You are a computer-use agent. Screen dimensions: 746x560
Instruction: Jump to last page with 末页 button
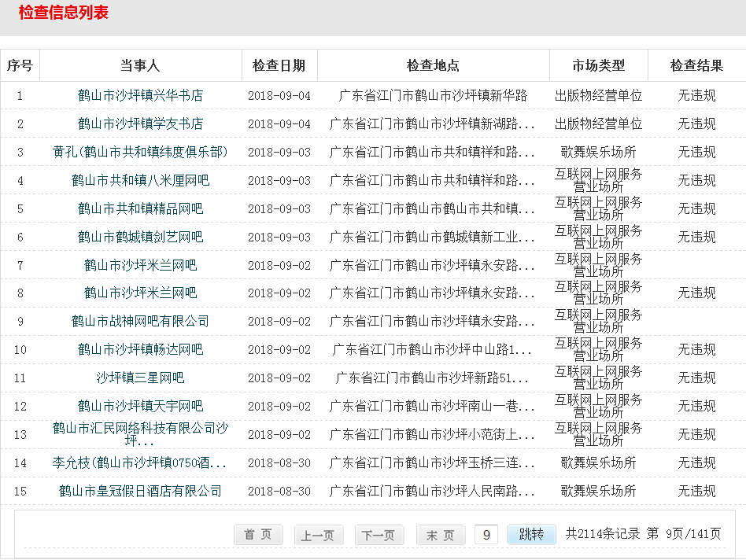(440, 535)
